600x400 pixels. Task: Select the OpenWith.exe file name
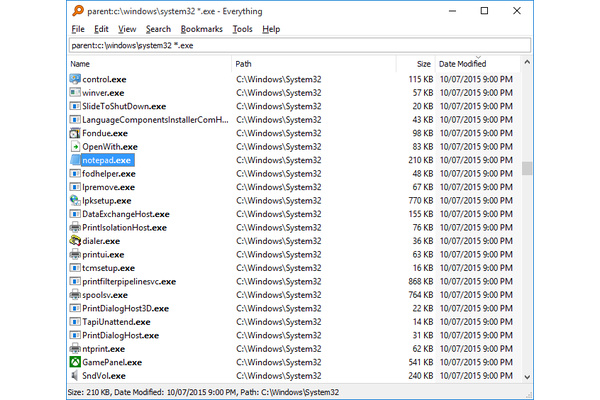(110, 147)
